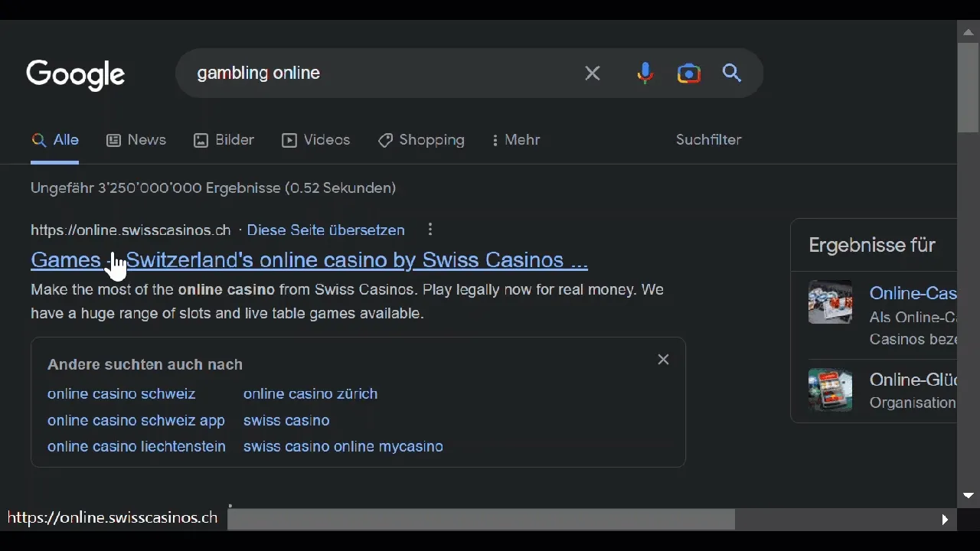This screenshot has height=551, width=980.
Task: Open the Videos tab
Action: [x=316, y=141]
